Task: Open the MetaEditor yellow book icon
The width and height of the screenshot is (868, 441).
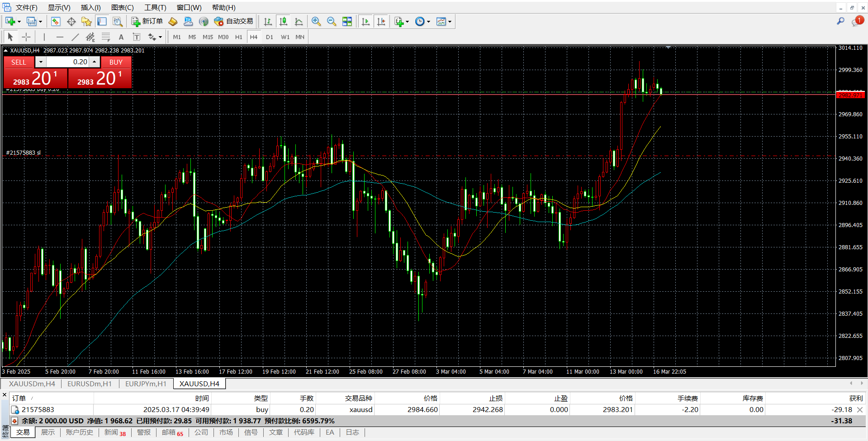Action: [173, 21]
